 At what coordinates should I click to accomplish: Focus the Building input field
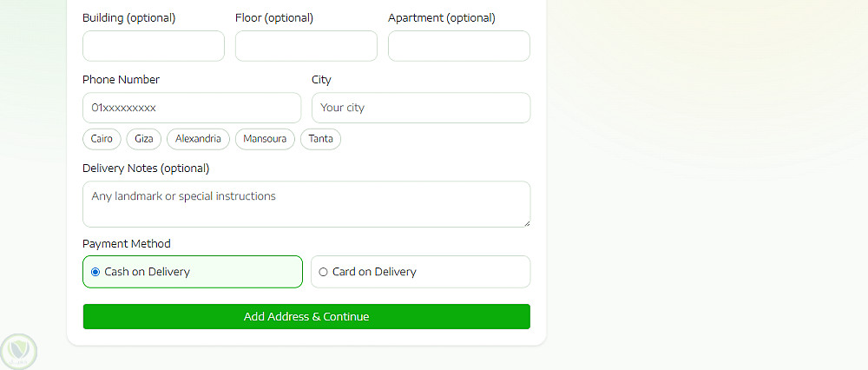tap(154, 46)
